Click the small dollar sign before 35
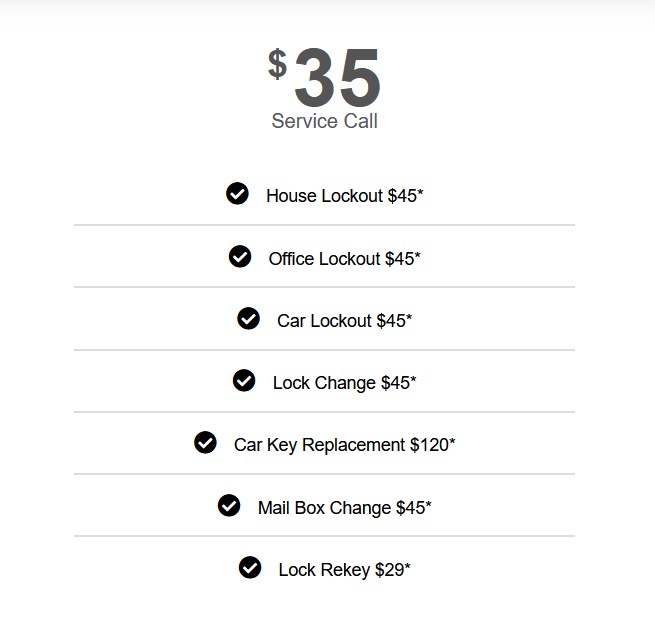655x625 pixels. click(277, 65)
